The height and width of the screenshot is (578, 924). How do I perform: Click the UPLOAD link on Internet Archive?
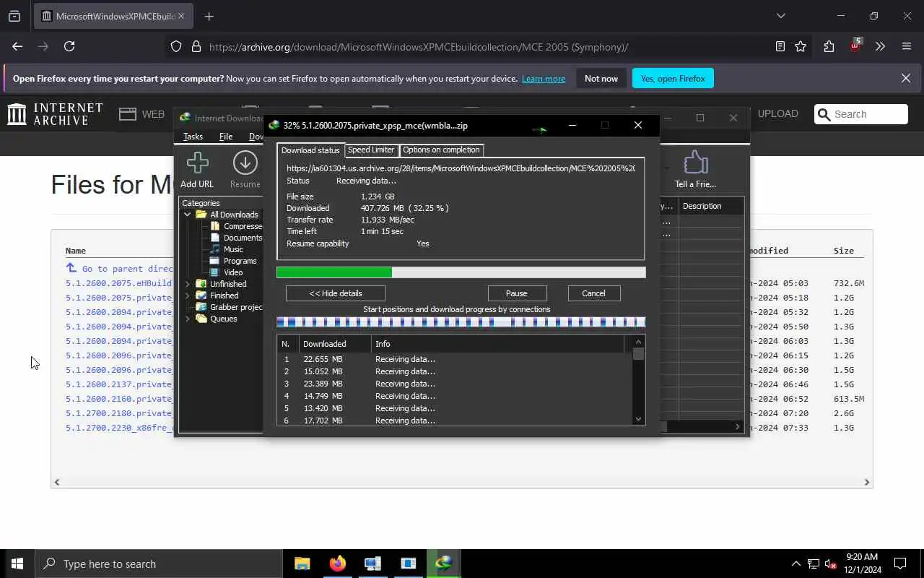pyautogui.click(x=778, y=113)
